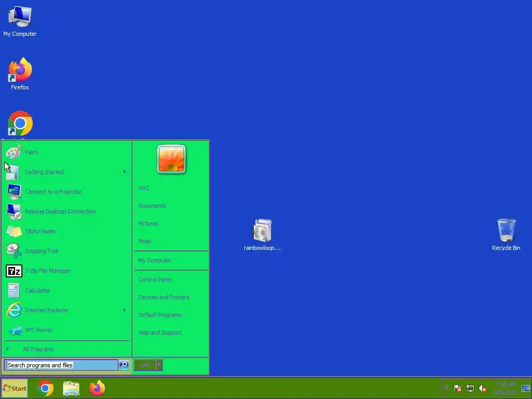Open Sticky Notes icon
532x399 pixels.
tap(14, 231)
